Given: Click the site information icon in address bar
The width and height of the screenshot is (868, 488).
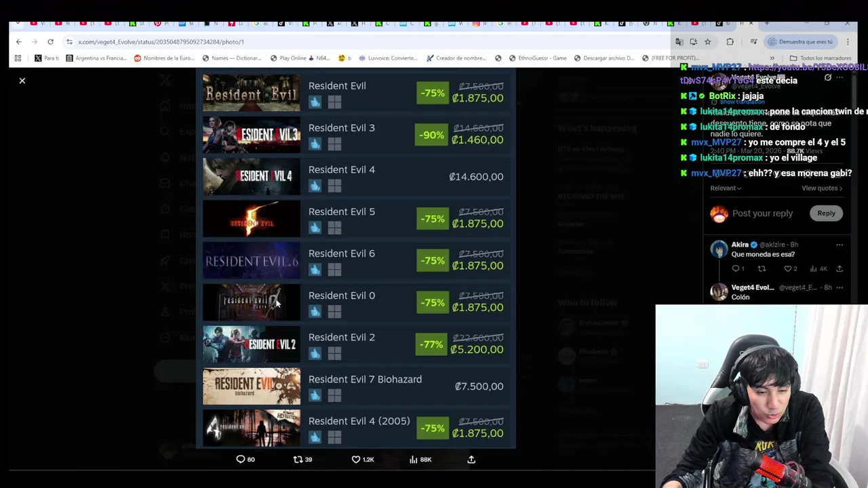Looking at the screenshot, I should tap(69, 42).
